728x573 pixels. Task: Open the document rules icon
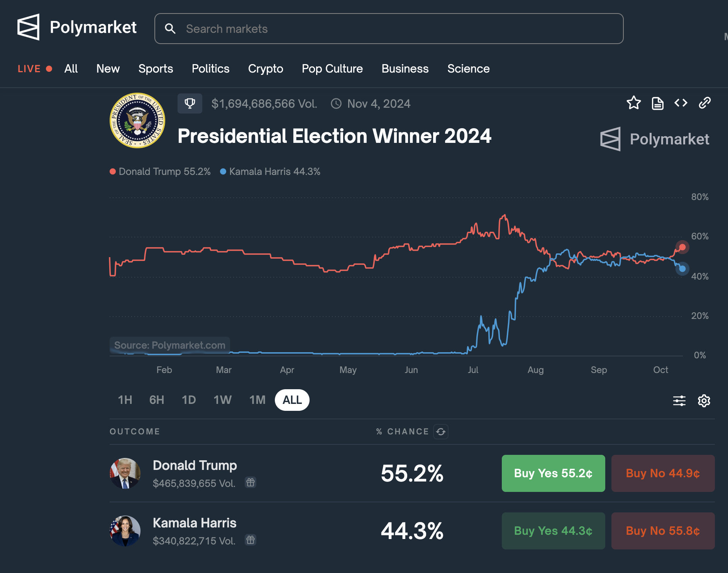[x=657, y=103]
